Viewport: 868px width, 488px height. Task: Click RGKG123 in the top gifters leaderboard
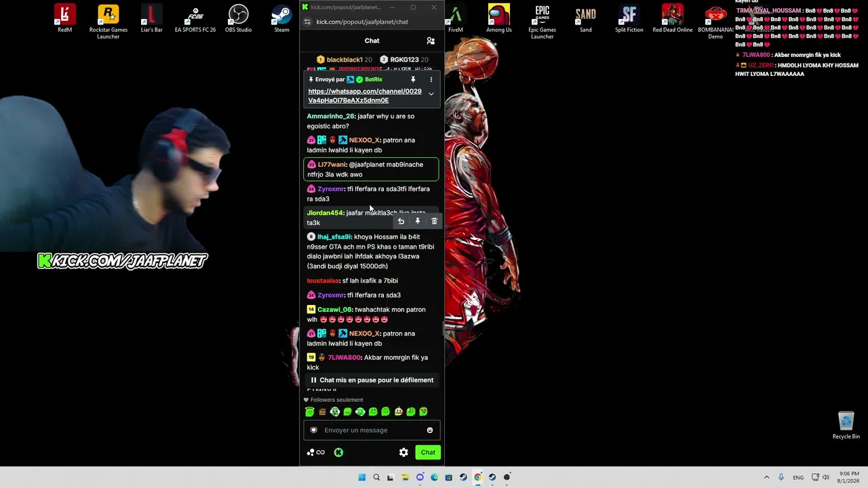coord(404,60)
